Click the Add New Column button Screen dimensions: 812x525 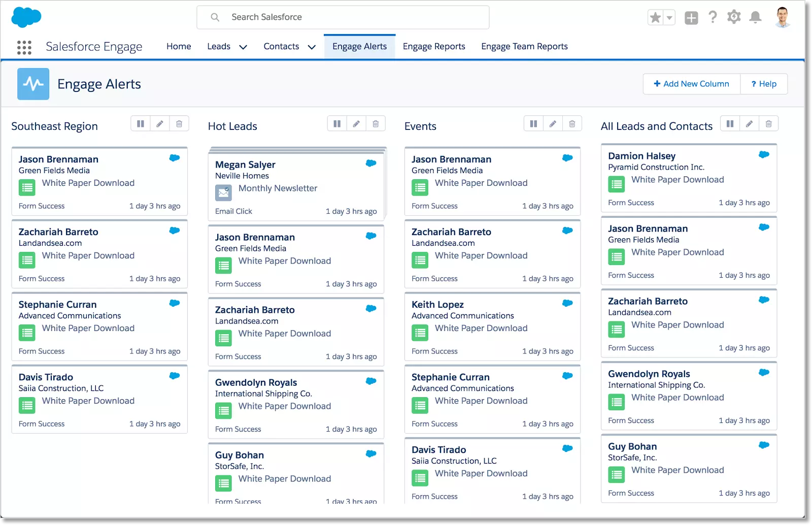click(x=691, y=84)
